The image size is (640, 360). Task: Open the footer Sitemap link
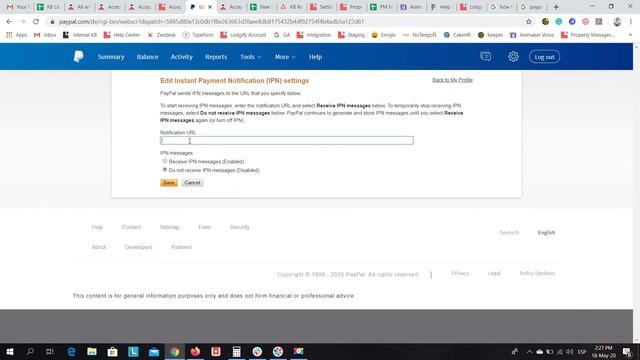click(169, 227)
